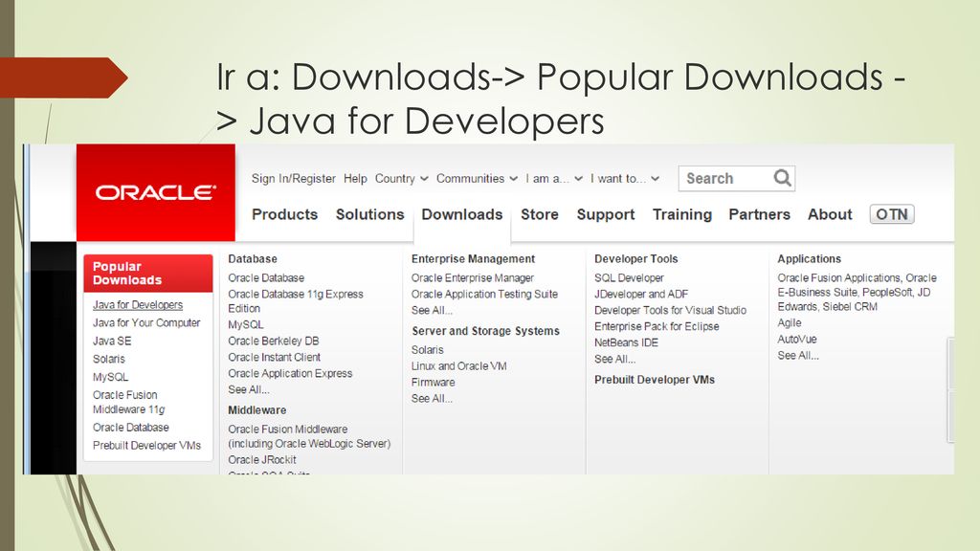Screen dimensions: 980x551
Task: Click the Firmware link
Action: point(434,383)
